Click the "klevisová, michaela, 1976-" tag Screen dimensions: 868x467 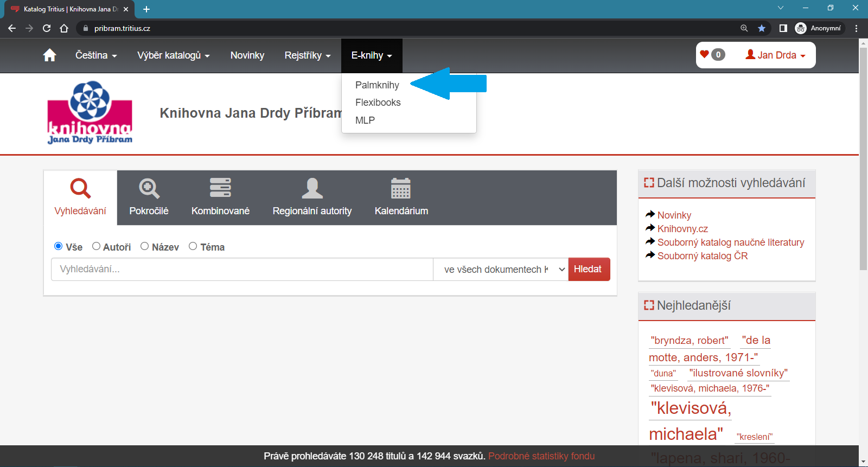[x=710, y=388]
